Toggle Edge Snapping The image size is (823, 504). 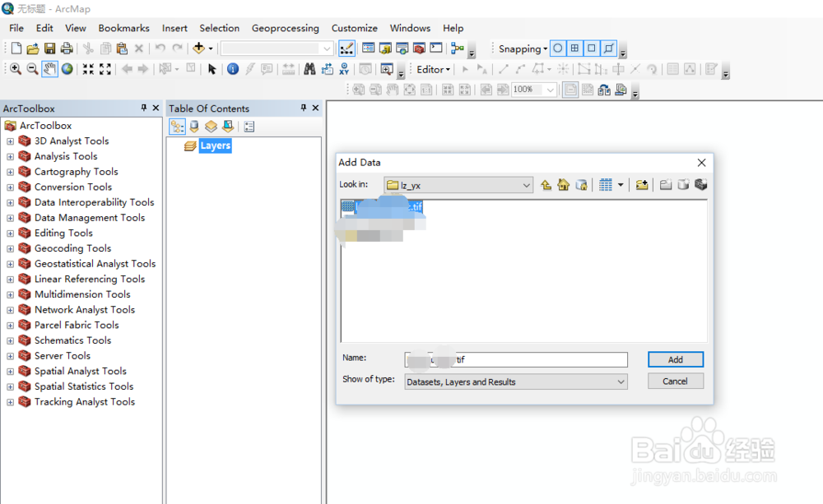tap(608, 49)
